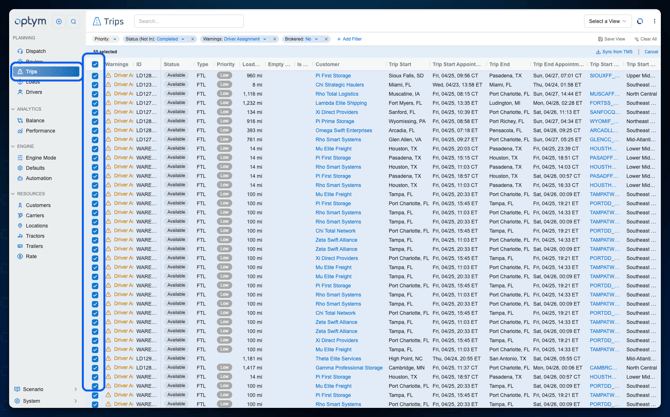This screenshot has width=670, height=417.
Task: Click the Trailers icon under Resources
Action: pos(20,246)
